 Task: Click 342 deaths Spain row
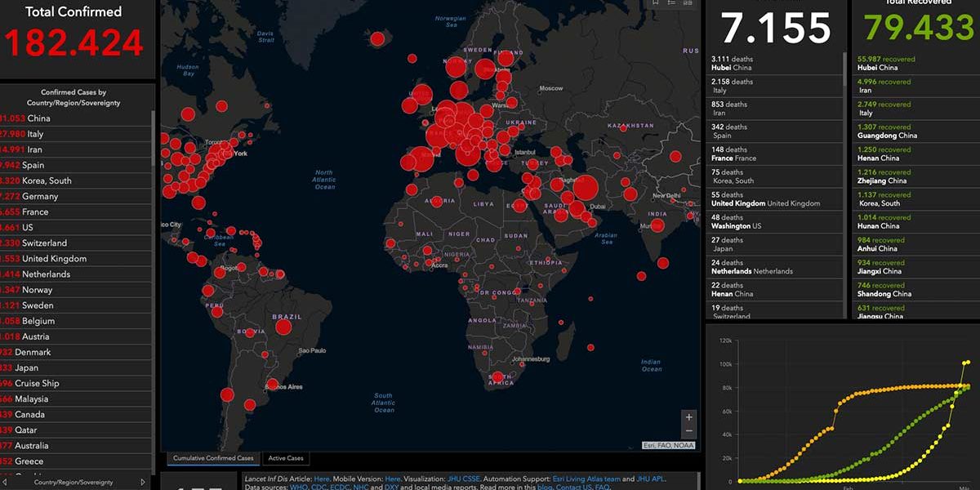point(774,131)
